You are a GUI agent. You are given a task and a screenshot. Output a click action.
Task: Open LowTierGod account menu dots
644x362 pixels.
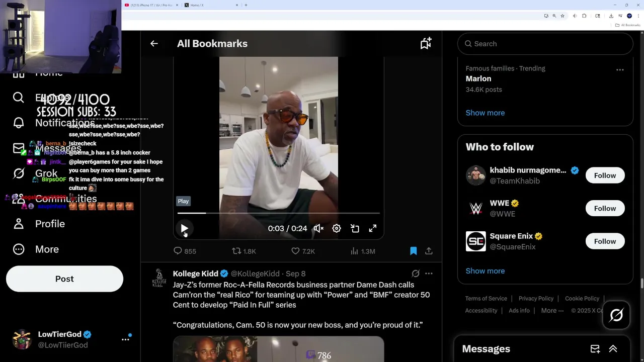click(x=125, y=339)
